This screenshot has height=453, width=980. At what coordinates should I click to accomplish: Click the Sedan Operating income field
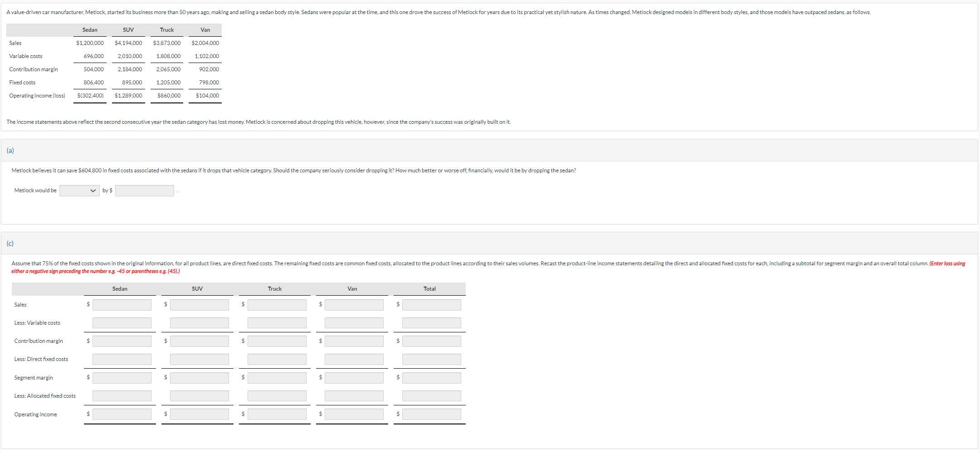(122, 414)
